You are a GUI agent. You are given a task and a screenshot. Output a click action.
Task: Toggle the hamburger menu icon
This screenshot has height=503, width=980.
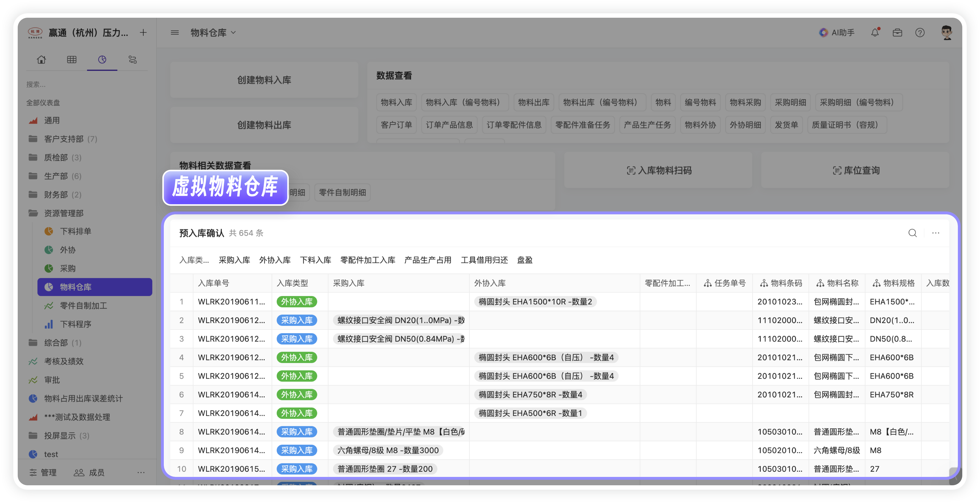tap(175, 33)
